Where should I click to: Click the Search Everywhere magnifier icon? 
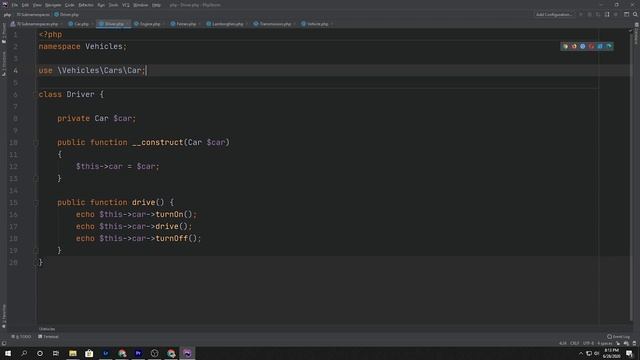pyautogui.click(x=635, y=14)
